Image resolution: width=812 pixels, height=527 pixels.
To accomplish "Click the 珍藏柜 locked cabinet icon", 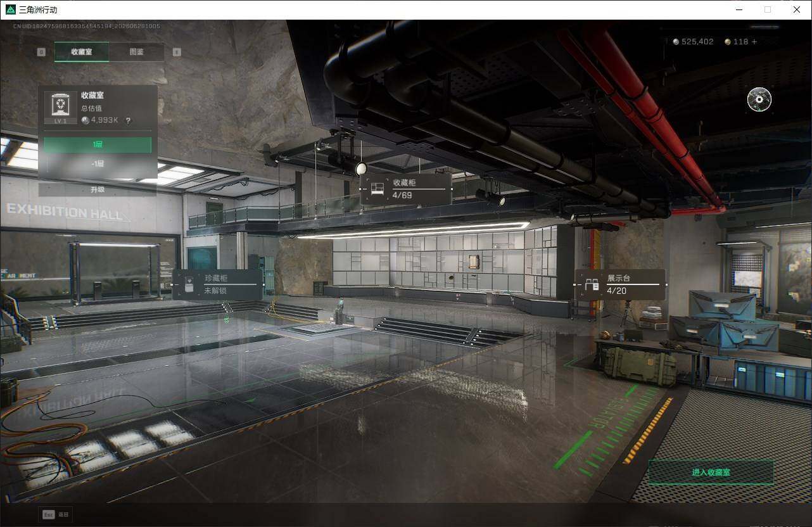I will point(189,285).
